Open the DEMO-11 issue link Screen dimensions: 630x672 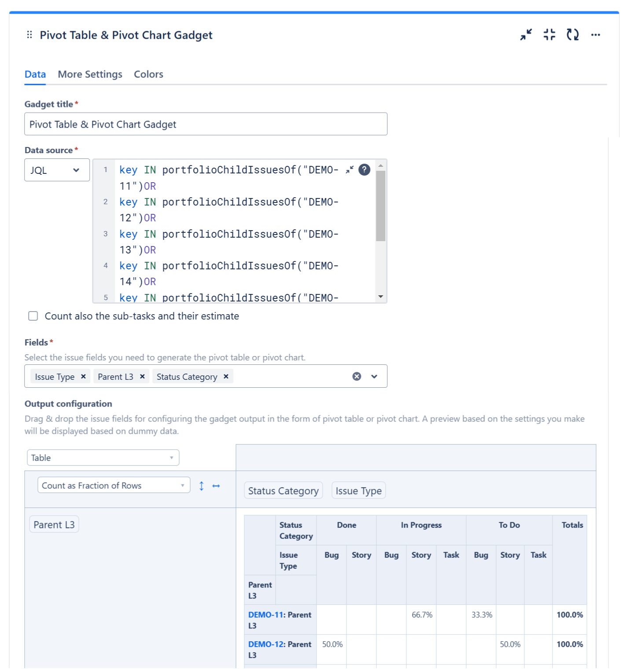point(266,615)
